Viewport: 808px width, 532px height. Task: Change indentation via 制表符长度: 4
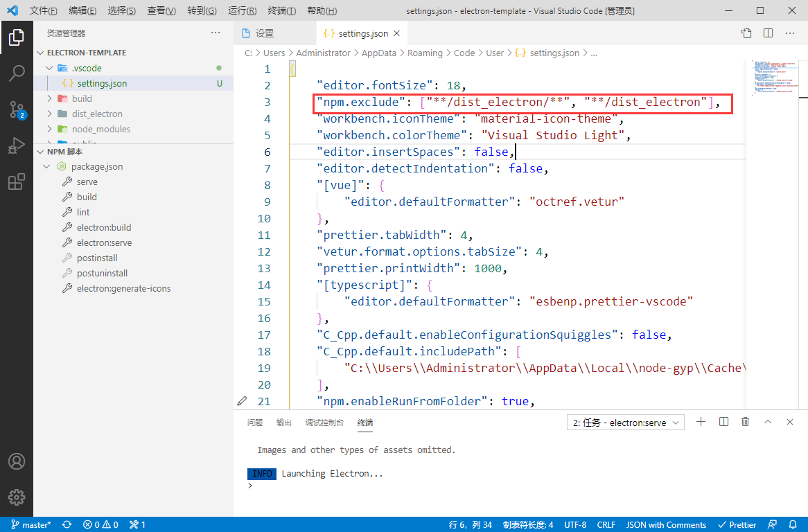(x=528, y=525)
